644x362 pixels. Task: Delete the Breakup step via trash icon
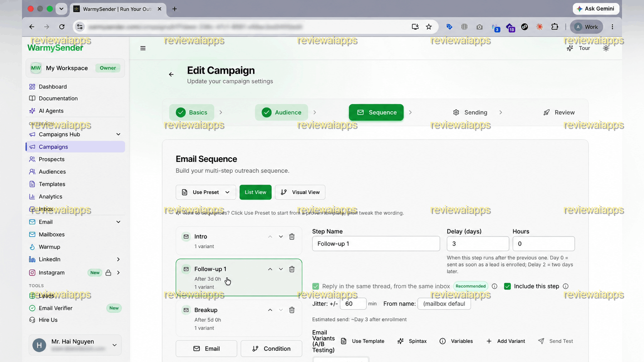point(292,310)
